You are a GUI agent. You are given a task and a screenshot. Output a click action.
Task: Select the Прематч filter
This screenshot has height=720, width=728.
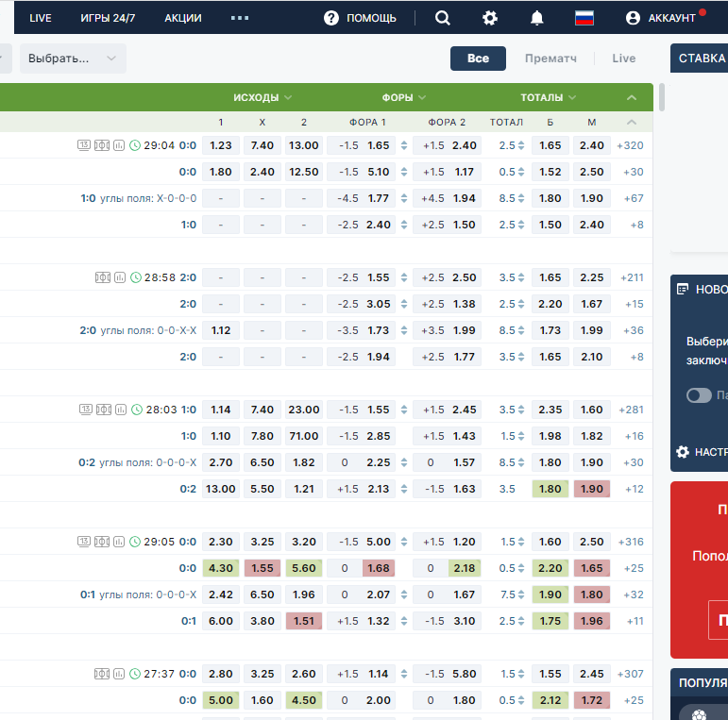click(x=550, y=59)
